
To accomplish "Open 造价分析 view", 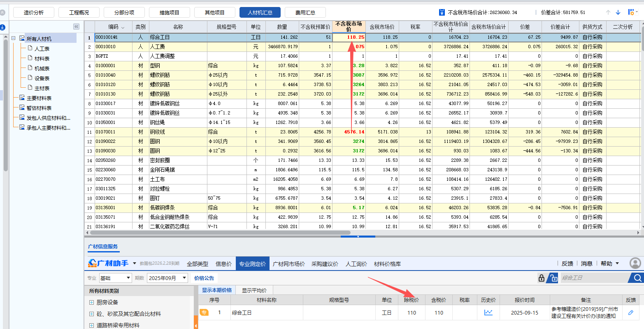I will [33, 12].
